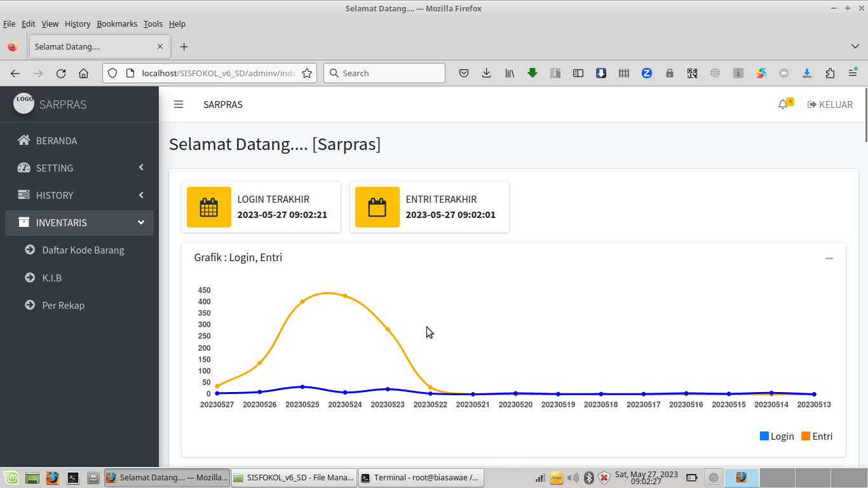Click the page vertical scrollbar

coord(865,114)
